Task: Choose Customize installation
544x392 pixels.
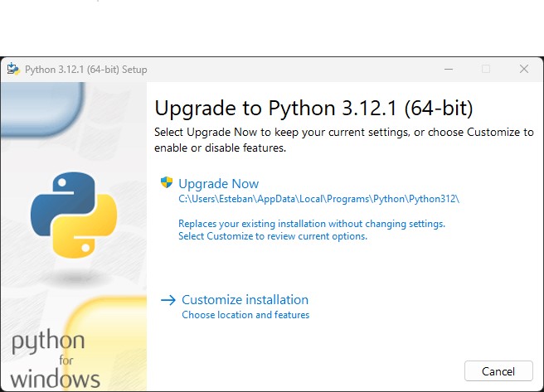Action: point(245,300)
